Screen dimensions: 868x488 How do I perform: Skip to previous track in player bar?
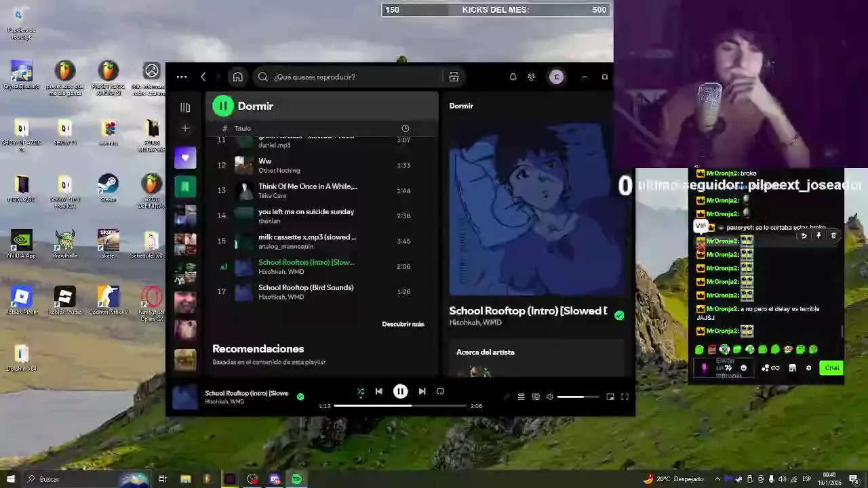tap(379, 391)
